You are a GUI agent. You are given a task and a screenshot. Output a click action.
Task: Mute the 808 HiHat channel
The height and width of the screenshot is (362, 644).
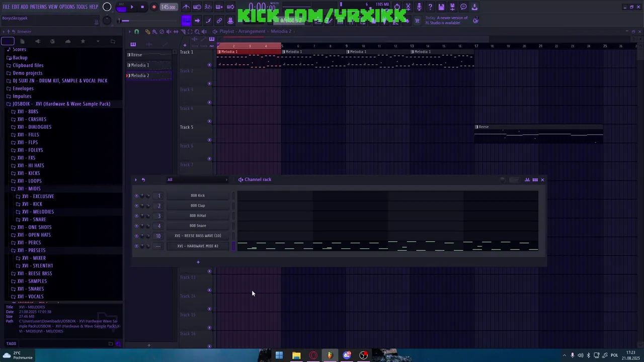[136, 216]
